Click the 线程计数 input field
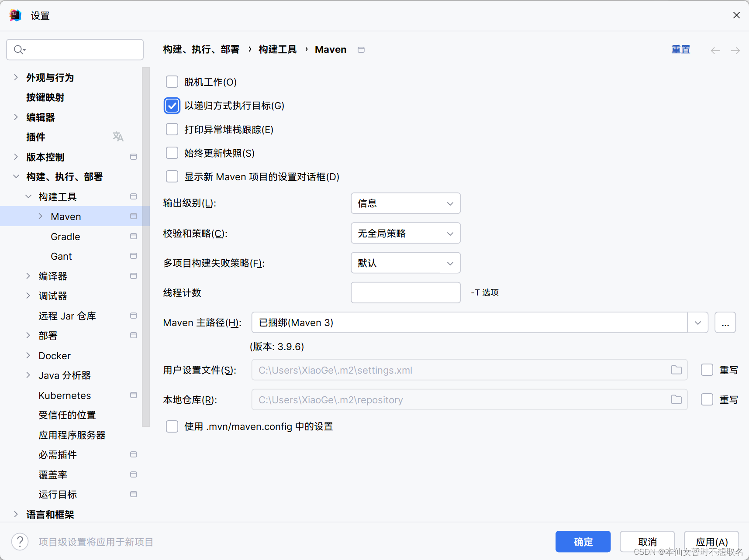Viewport: 749px width, 560px height. click(x=406, y=292)
